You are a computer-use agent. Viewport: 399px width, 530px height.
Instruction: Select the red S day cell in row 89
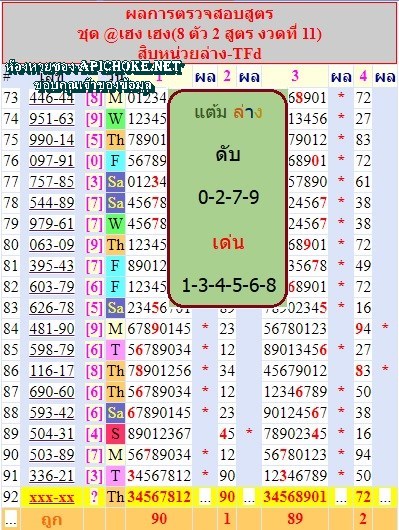[x=115, y=434]
